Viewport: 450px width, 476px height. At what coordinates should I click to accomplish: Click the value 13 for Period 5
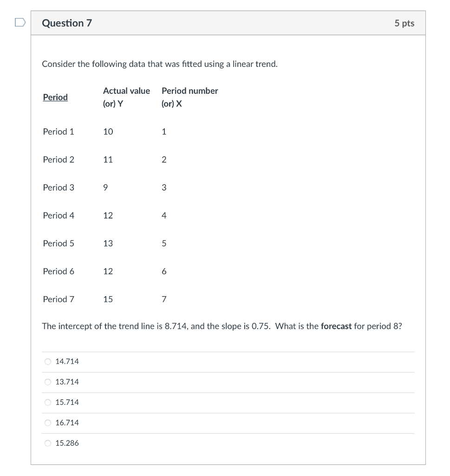[108, 243]
